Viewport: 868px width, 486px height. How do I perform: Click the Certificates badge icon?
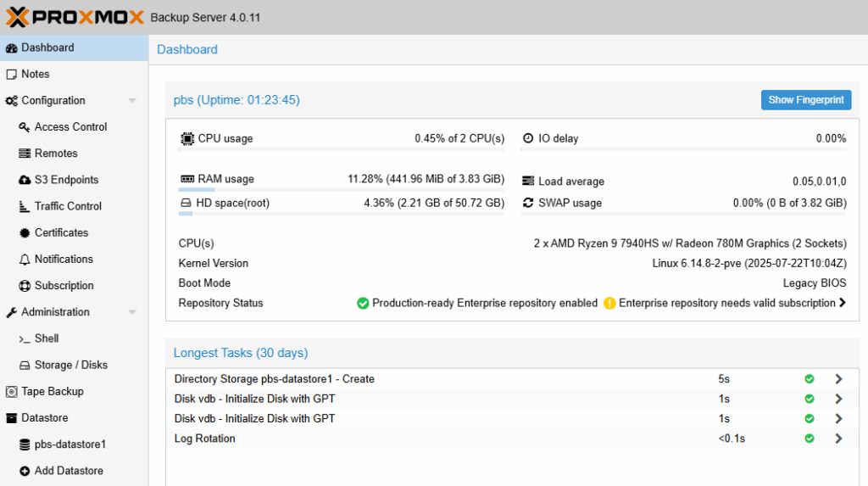click(x=25, y=232)
